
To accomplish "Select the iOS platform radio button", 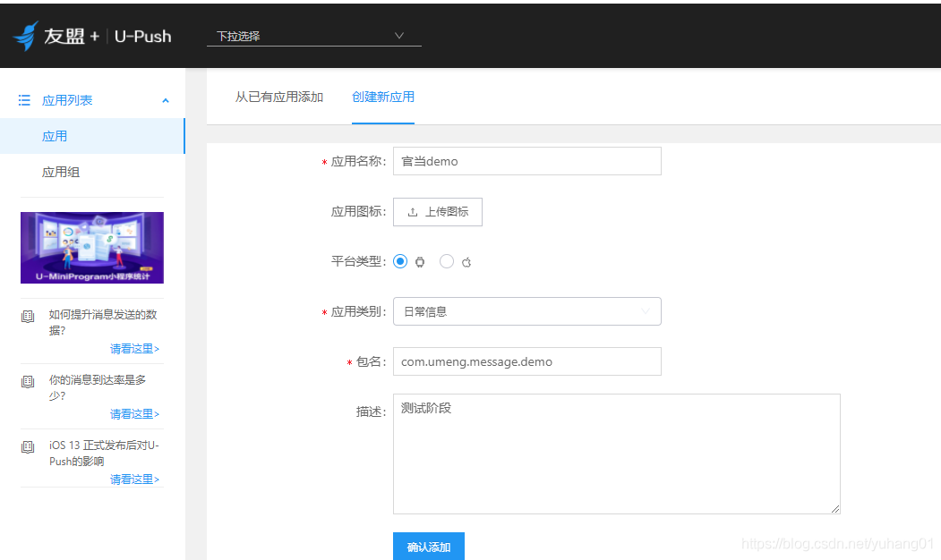I will coord(447,261).
